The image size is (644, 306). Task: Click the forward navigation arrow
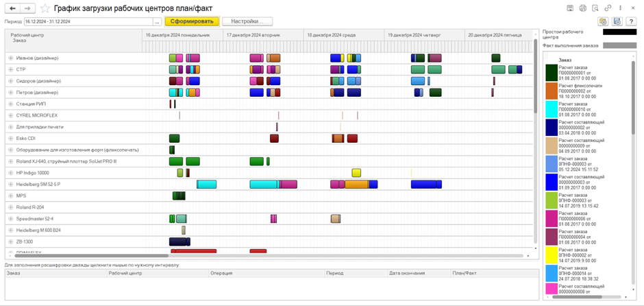click(x=27, y=8)
